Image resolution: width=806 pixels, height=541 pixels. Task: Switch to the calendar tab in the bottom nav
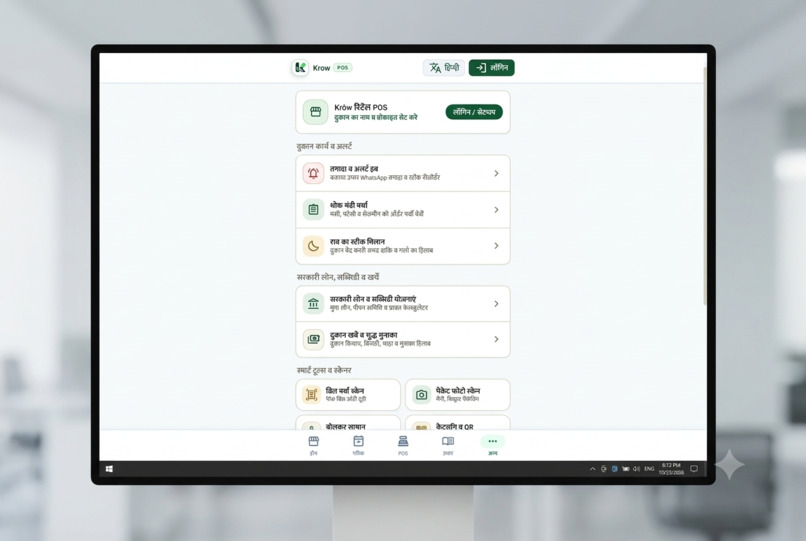(x=358, y=445)
